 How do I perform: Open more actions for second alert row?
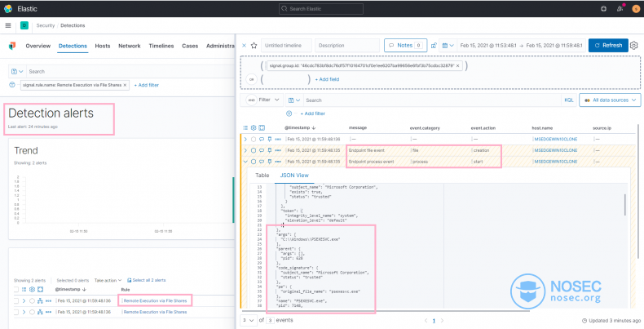tap(48, 312)
